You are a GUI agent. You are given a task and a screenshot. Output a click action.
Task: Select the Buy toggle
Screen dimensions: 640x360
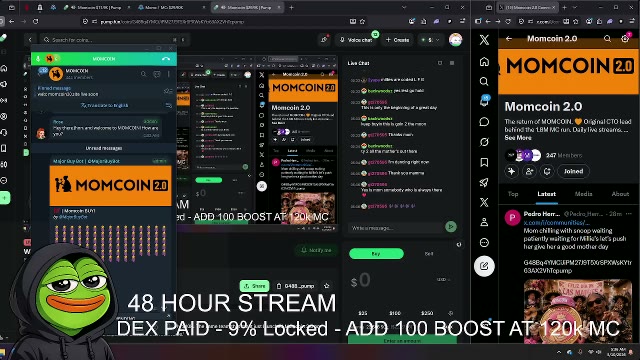(x=376, y=253)
